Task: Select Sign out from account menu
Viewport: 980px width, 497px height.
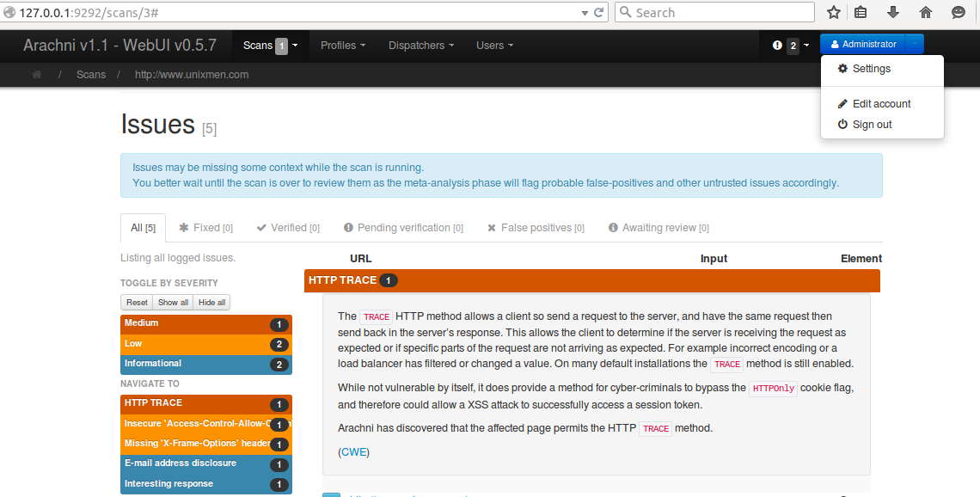Action: click(872, 125)
